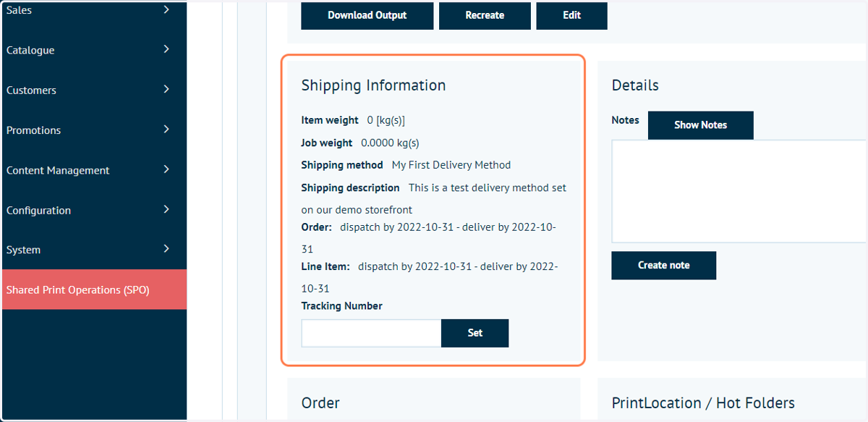Expand the System chevron arrow
868x422 pixels.
click(x=166, y=248)
